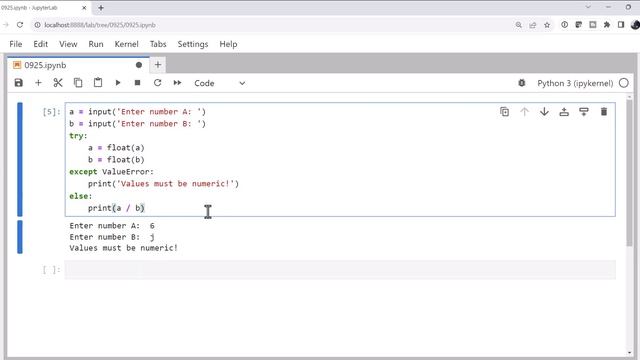Close the 0925.ipynb tab via the unsaved dot
This screenshot has height=360, width=640.
tap(139, 65)
